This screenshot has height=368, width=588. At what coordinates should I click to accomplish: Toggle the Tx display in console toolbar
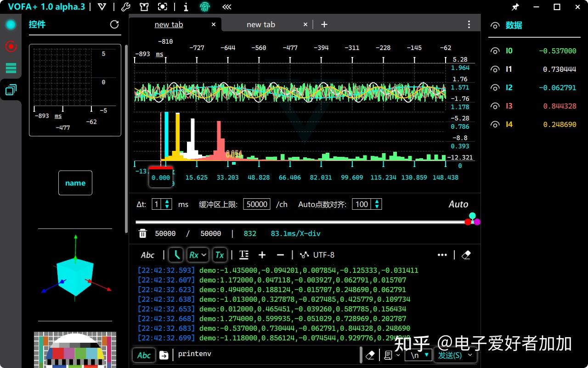point(219,254)
